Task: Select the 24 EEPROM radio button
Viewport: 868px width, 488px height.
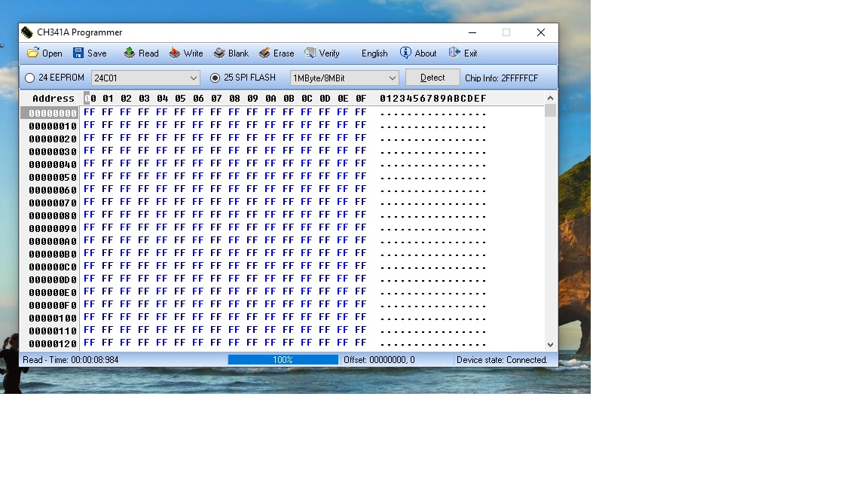Action: pos(30,78)
